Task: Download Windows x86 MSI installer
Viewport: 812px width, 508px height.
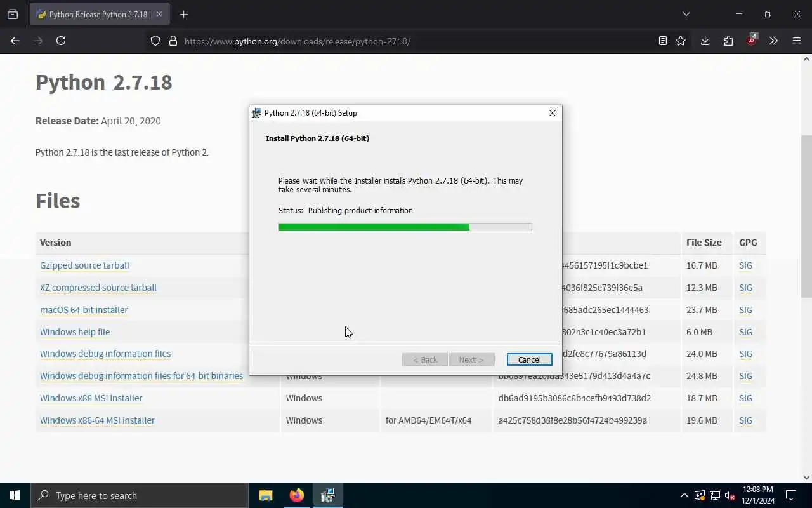Action: pyautogui.click(x=91, y=398)
